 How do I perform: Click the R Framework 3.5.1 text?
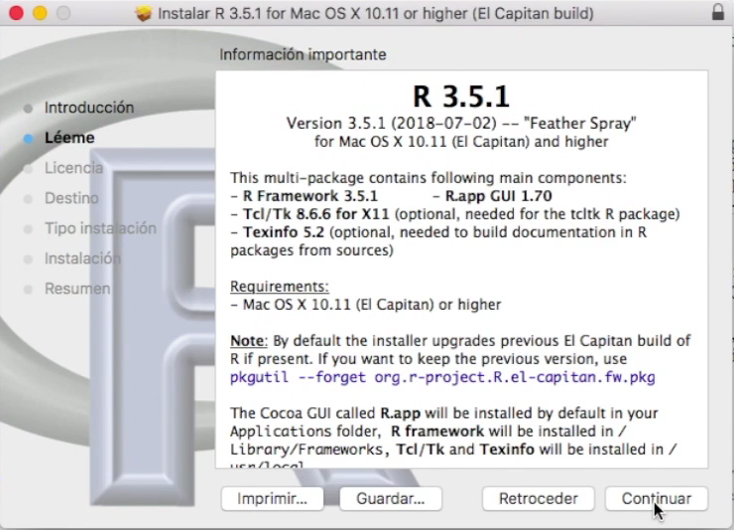pos(310,196)
